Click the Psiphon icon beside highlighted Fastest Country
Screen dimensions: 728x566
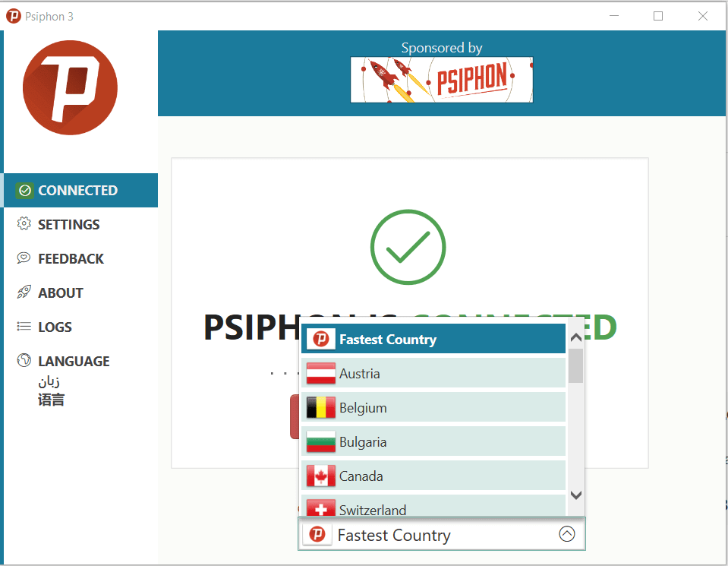(x=320, y=340)
